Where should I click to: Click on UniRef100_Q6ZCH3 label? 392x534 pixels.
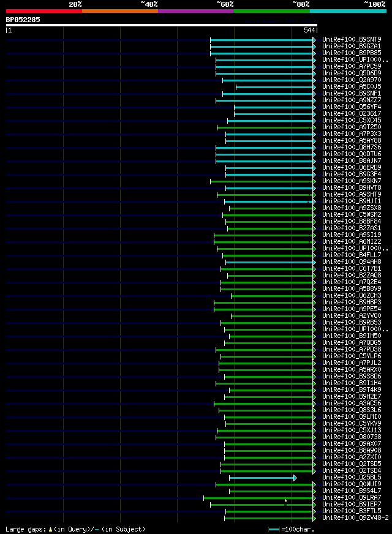pos(352,296)
